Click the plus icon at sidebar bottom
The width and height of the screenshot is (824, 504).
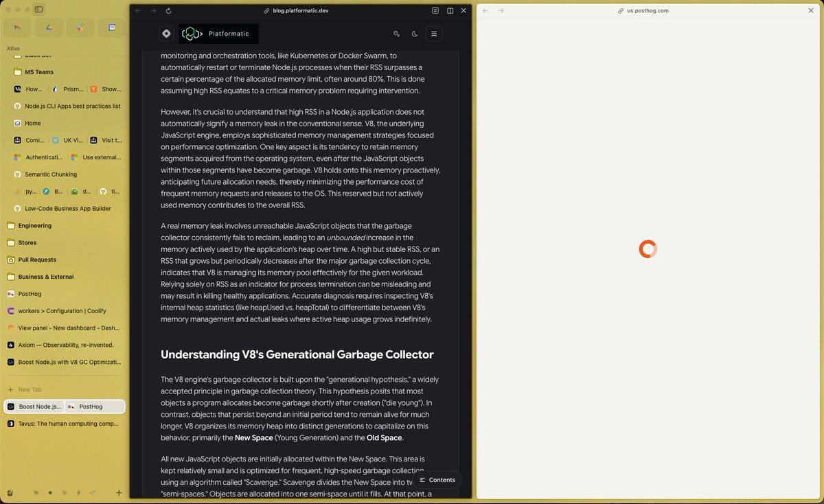pyautogui.click(x=119, y=493)
